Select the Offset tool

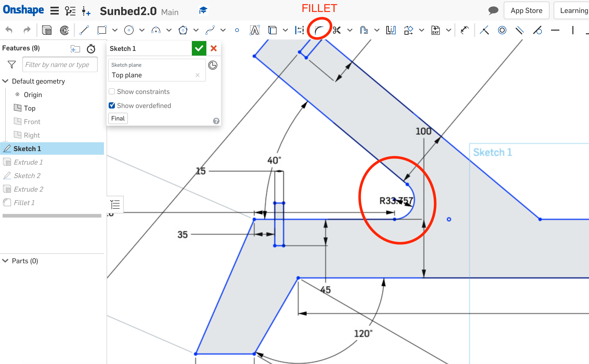(364, 30)
